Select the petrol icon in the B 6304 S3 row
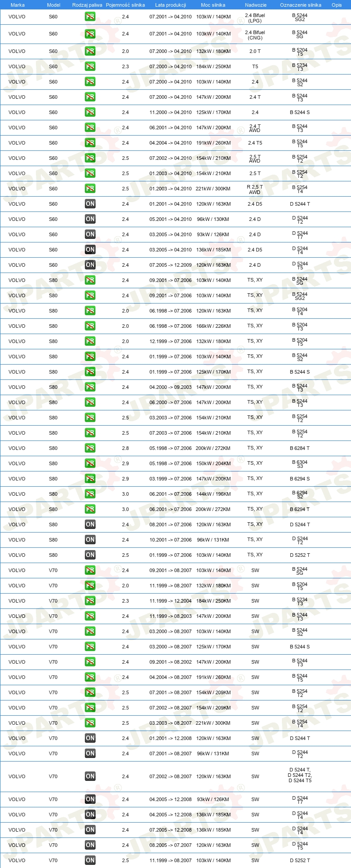The width and height of the screenshot is (351, 868). (x=90, y=463)
